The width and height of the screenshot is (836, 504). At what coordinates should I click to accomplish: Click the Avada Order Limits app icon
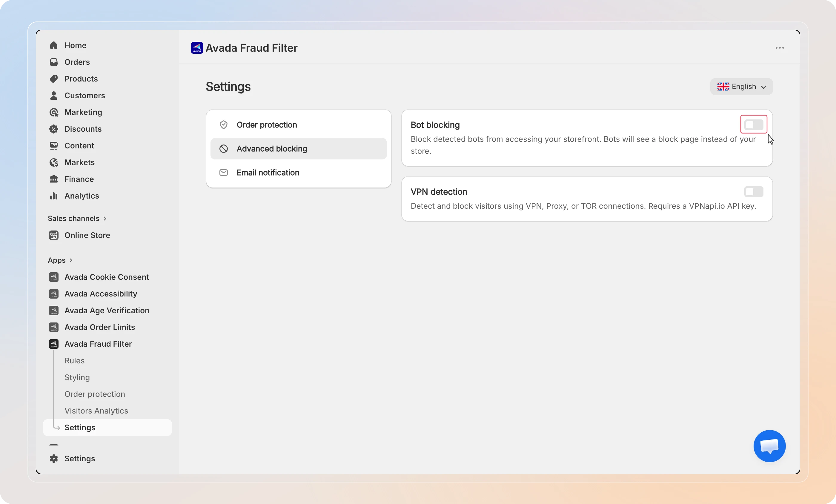pos(54,327)
